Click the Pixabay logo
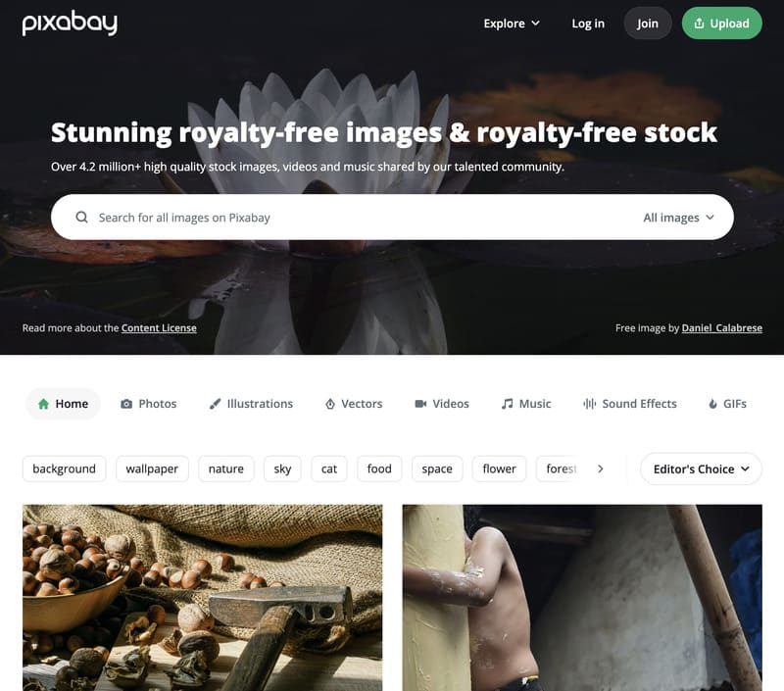The width and height of the screenshot is (784, 691). coord(70,23)
